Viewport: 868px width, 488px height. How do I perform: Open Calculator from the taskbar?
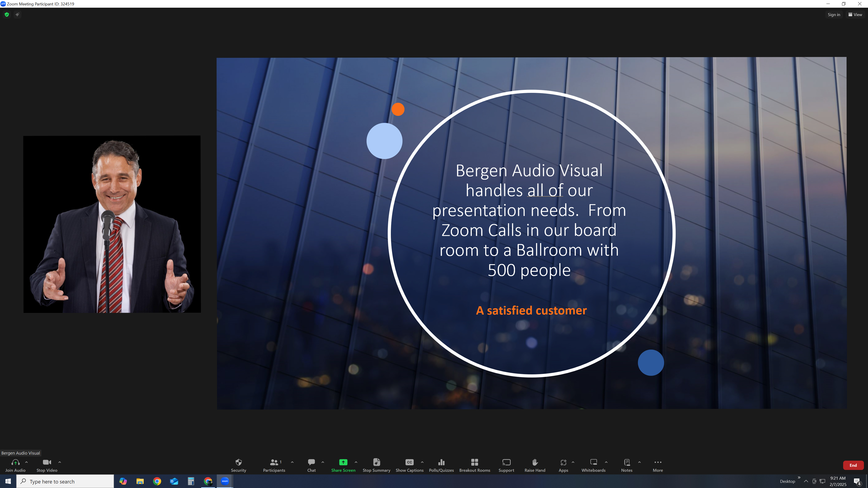[191, 481]
